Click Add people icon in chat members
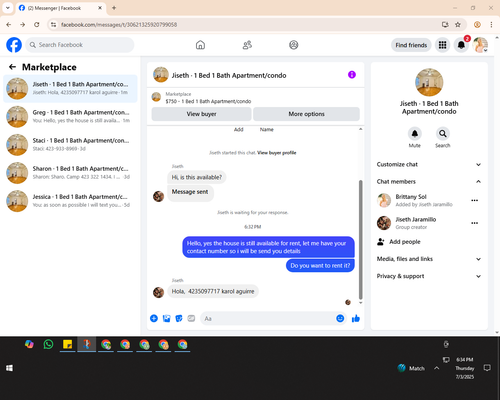 tap(380, 242)
